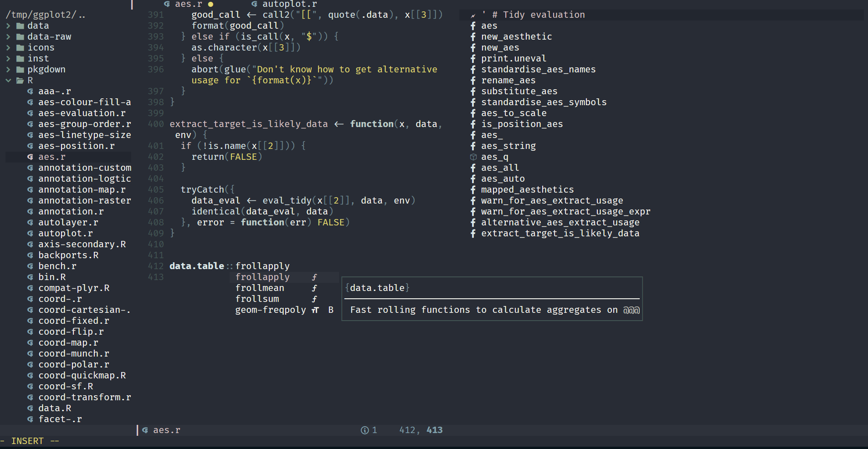This screenshot has height=449, width=868.
Task: Click function icon on frollapply completion
Action: point(314,277)
